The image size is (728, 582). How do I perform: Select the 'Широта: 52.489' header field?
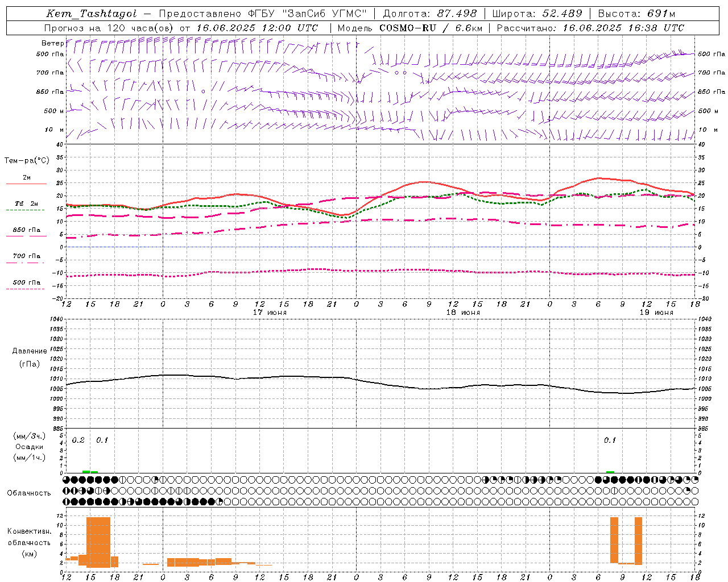pyautogui.click(x=537, y=14)
